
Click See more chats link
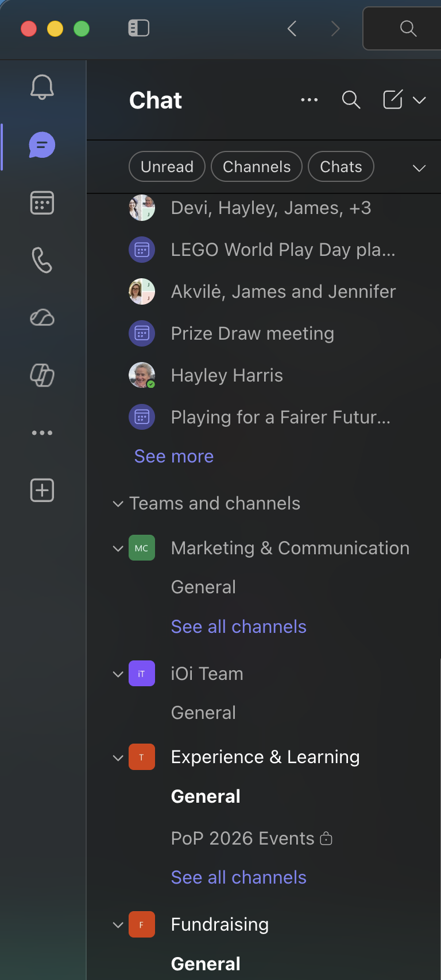point(174,456)
